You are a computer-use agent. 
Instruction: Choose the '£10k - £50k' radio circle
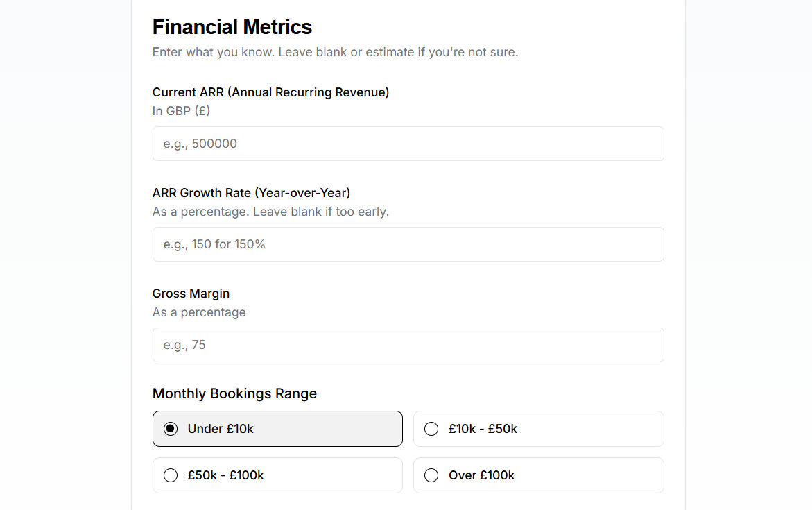click(431, 429)
